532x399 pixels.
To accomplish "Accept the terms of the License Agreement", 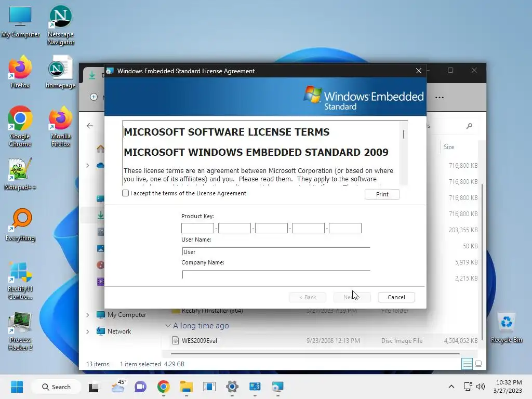I will [x=125, y=193].
